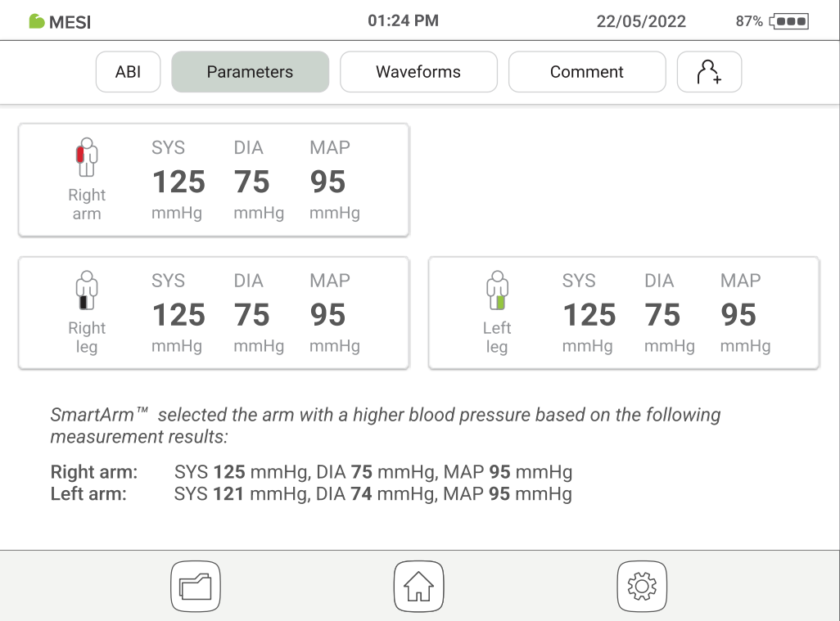Image resolution: width=840 pixels, height=621 pixels.
Task: Select the right leg DIA 75 value
Action: (251, 315)
